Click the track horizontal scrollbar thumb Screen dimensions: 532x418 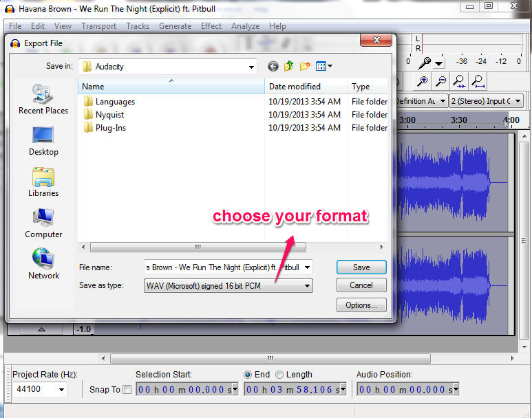tap(270, 358)
